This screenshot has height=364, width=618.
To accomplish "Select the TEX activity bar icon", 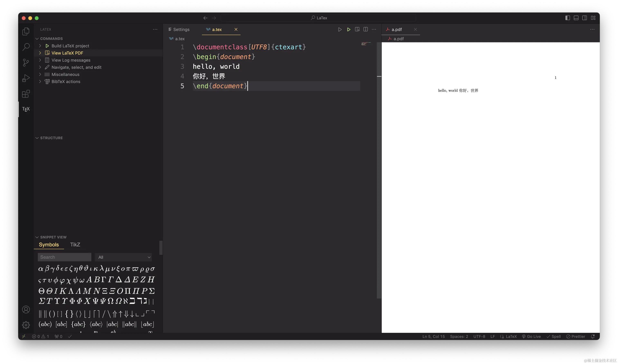I will coord(26,109).
